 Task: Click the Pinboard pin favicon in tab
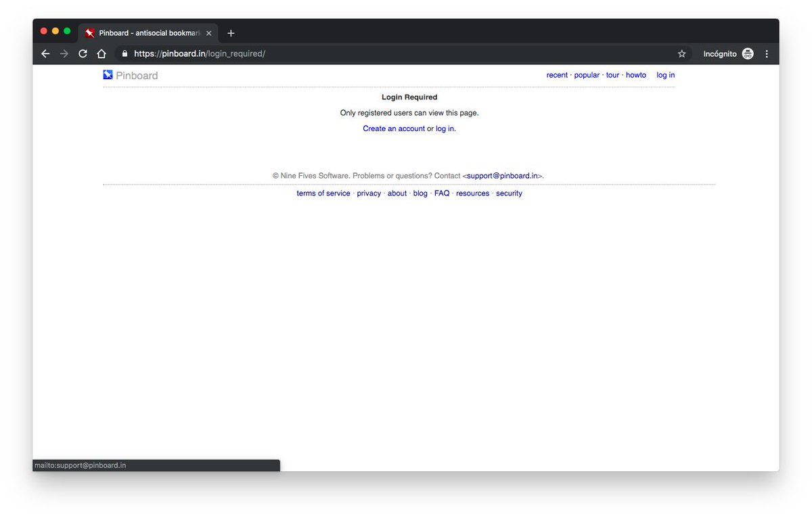90,33
